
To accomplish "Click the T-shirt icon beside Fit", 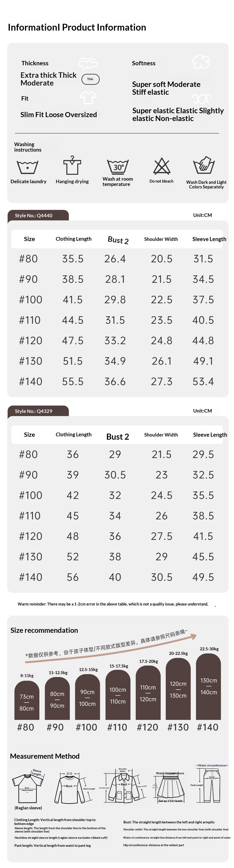I will point(88,98).
